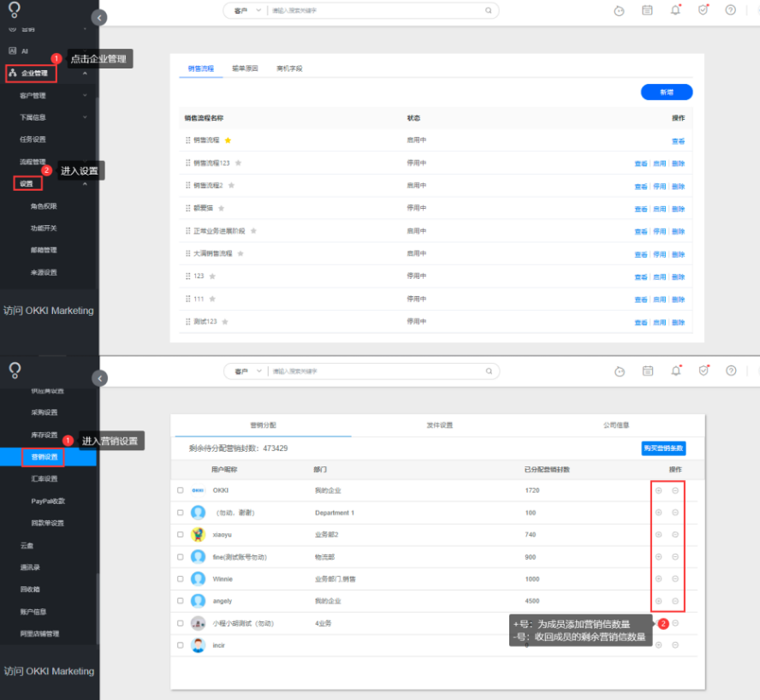Open the 客户 search dropdown on the sales process page
The image size is (760, 700).
(247, 10)
